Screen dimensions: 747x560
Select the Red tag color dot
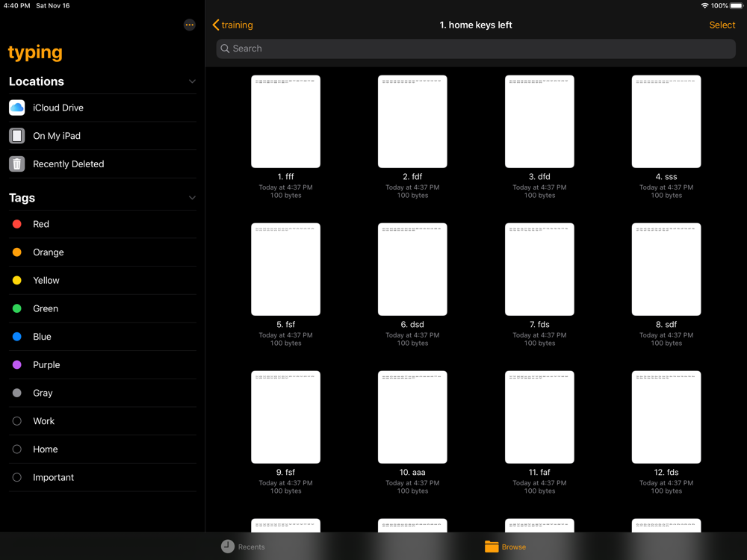[16, 224]
